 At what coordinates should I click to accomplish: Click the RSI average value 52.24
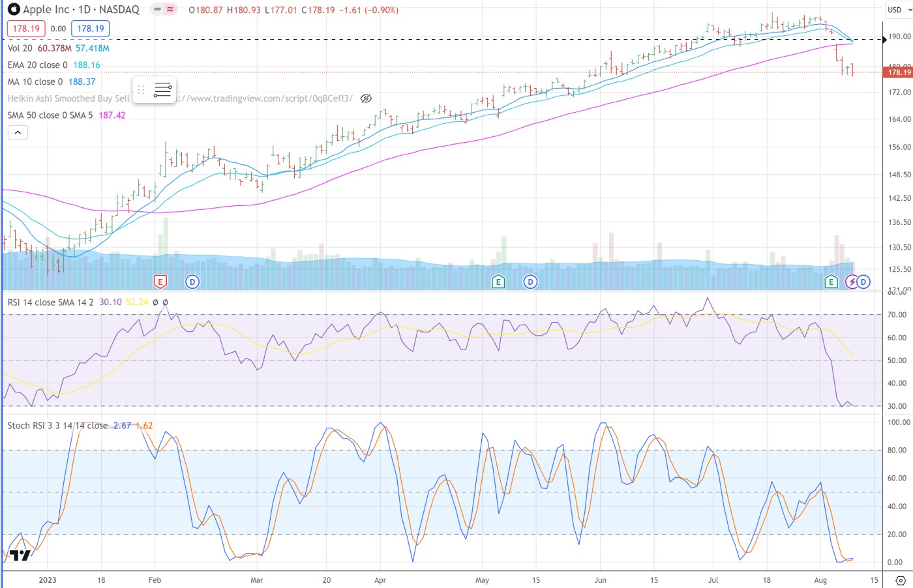(137, 302)
